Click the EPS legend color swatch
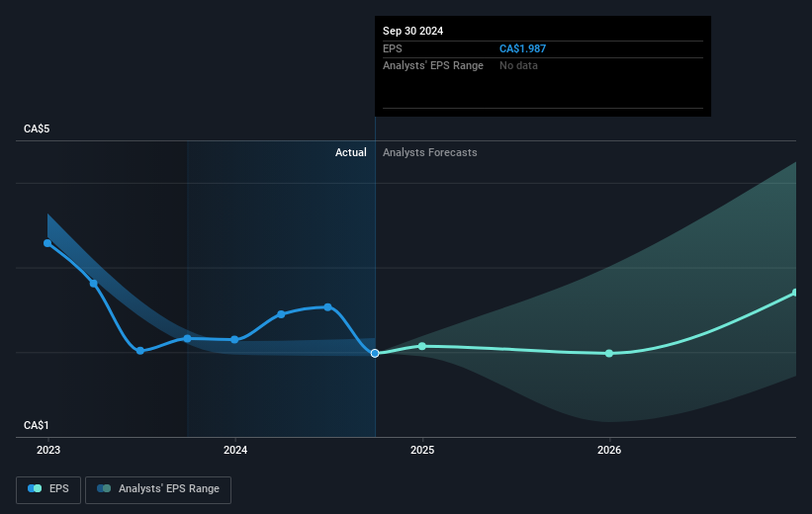 [x=35, y=488]
